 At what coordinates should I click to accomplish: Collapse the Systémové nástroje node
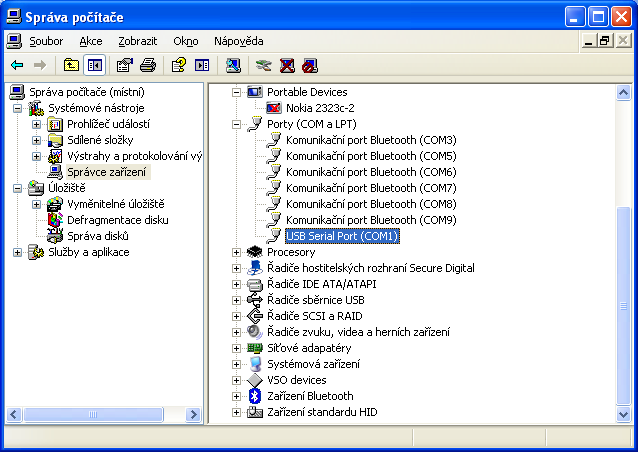pyautogui.click(x=17, y=108)
